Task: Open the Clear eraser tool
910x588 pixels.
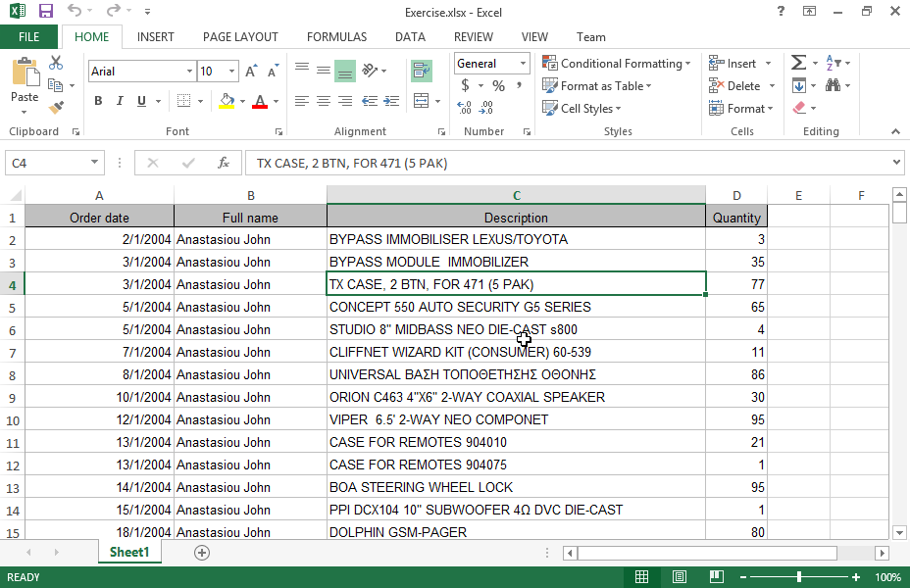Action: pos(799,108)
